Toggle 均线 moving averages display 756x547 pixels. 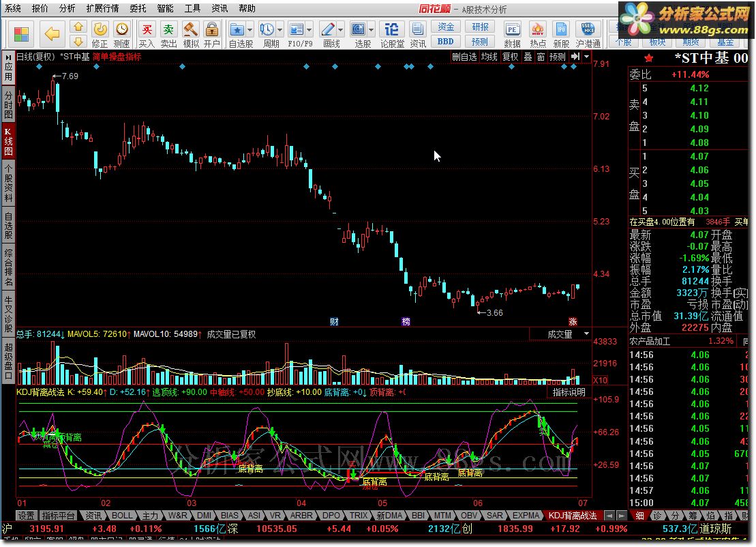click(489, 57)
